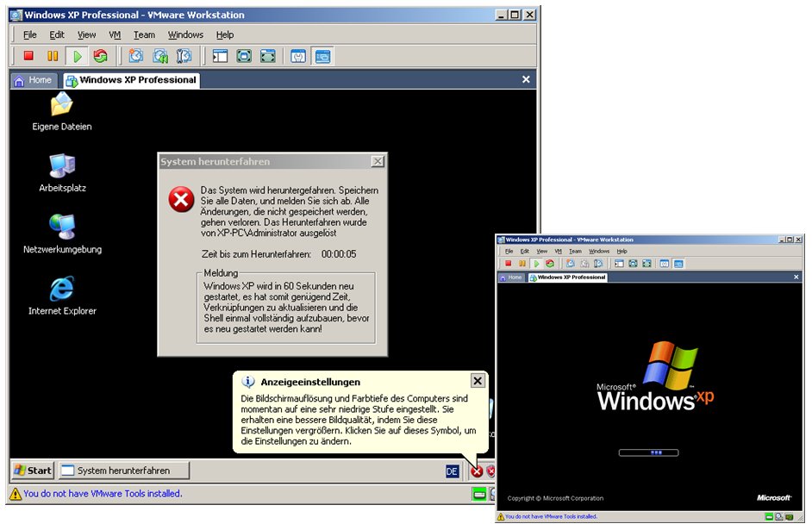Click the Reset button in large VMware toolbar
This screenshot has height=530, width=812.
101,56
